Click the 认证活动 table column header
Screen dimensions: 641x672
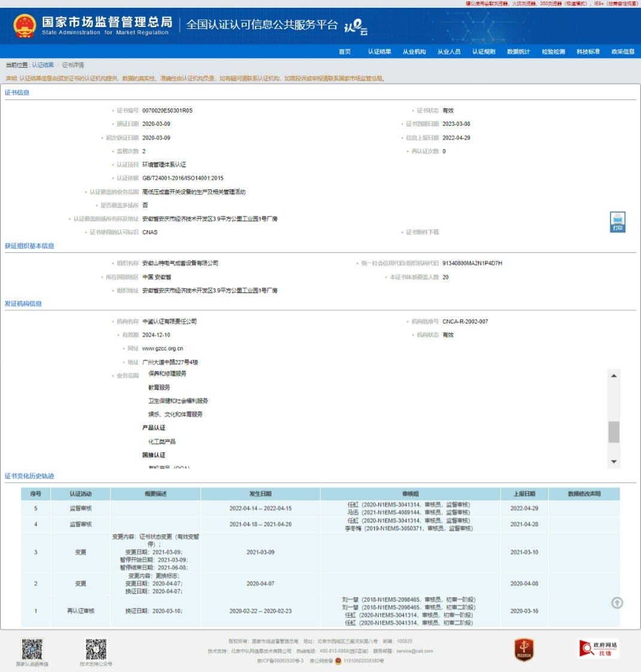coord(81,494)
